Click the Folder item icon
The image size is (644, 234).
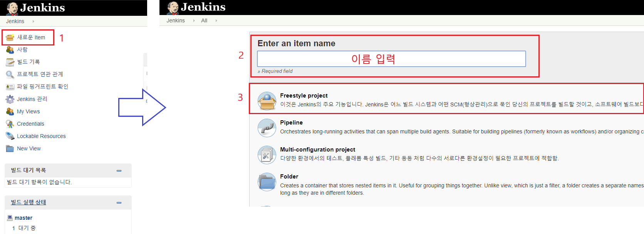(267, 182)
